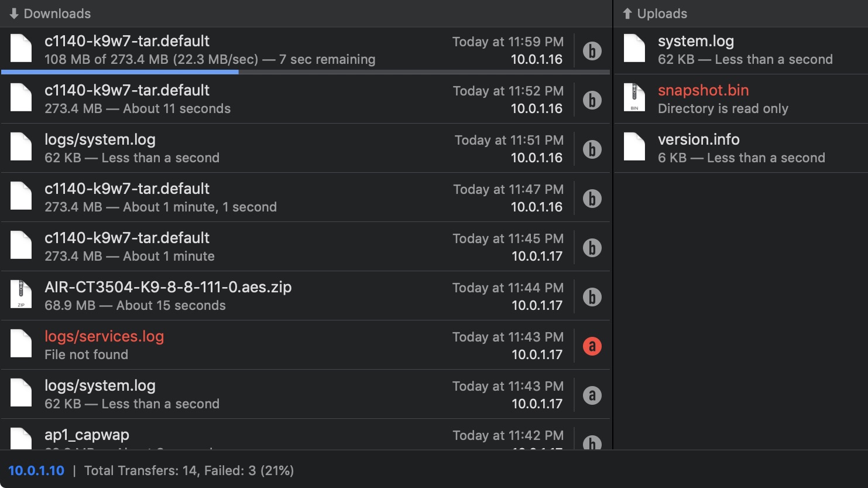Click the 'b' badge for the 11:52 PM download
The width and height of the screenshot is (868, 488).
[592, 100]
